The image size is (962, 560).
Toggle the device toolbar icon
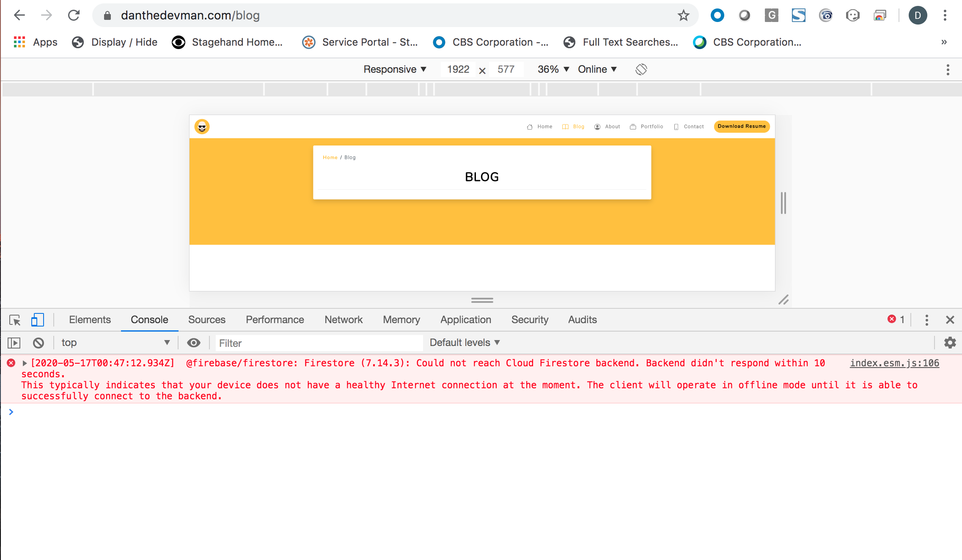click(37, 320)
